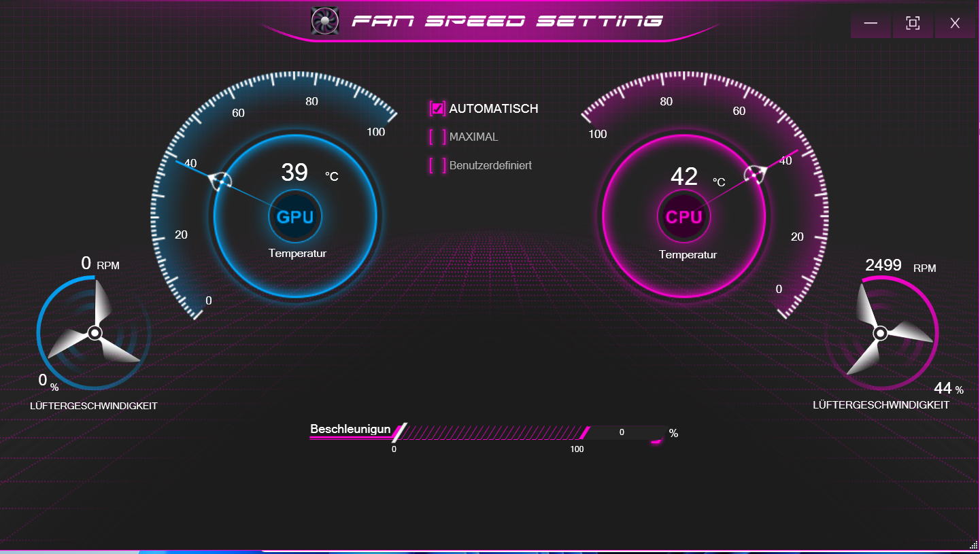The image size is (980, 554).
Task: Maximize the Fan Speed Setting window
Action: click(913, 24)
